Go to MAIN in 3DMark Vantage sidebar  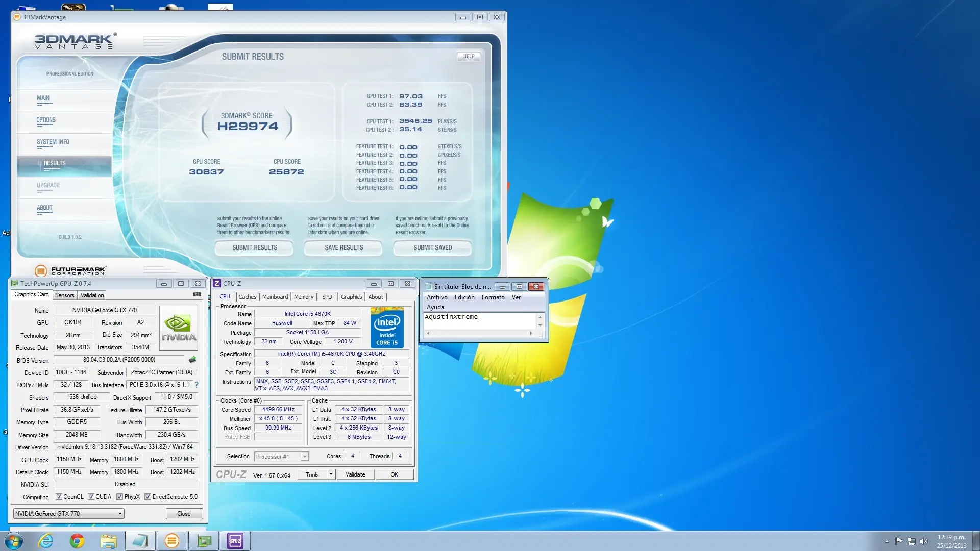(43, 98)
